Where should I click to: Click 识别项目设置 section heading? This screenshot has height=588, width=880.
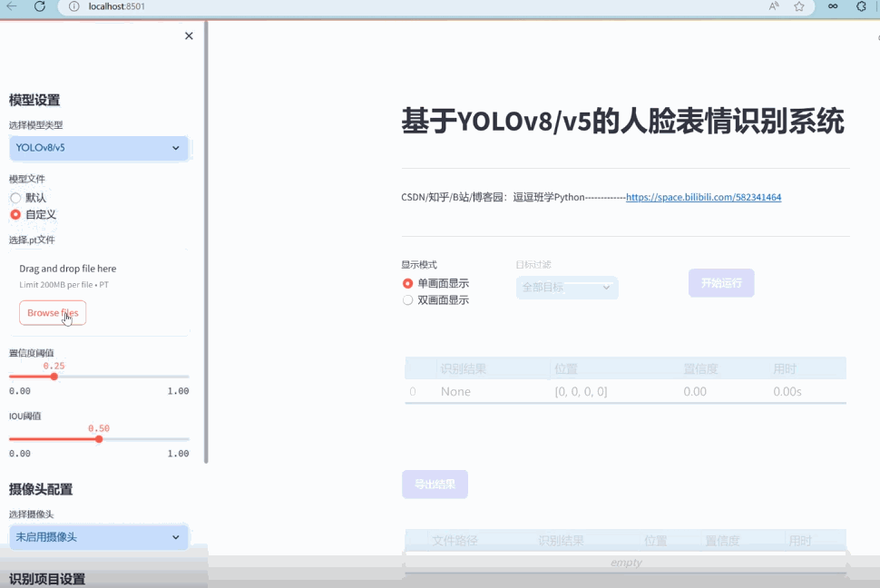(47, 579)
